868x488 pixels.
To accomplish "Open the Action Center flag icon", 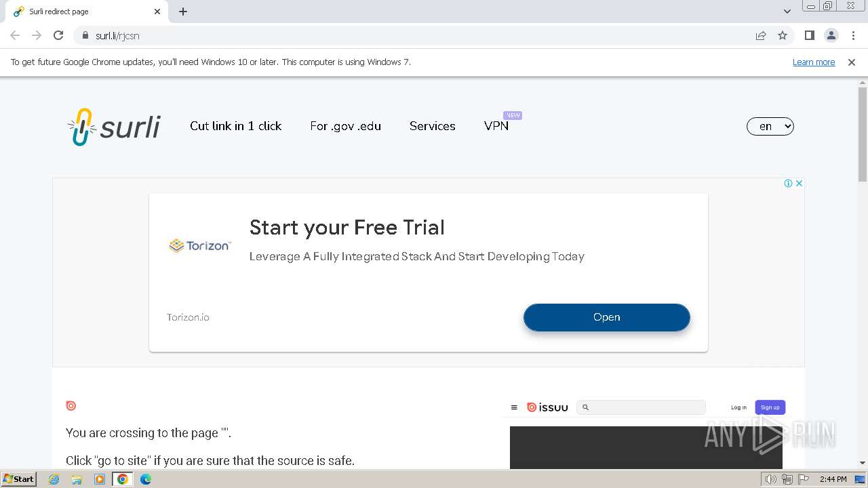I will (804, 479).
